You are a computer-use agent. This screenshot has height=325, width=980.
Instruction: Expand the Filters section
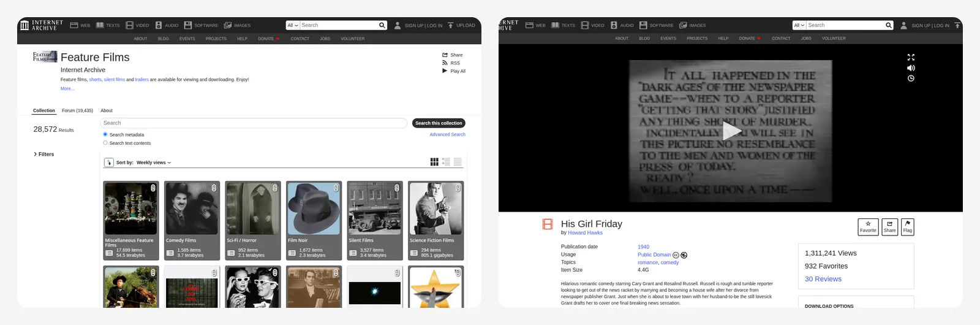43,155
